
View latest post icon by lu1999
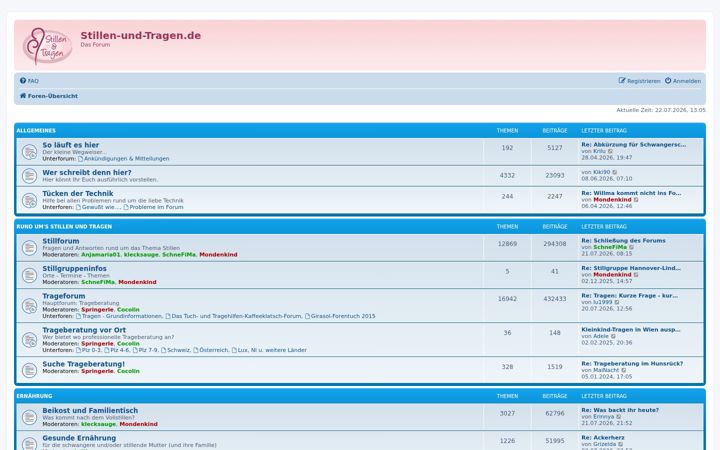tap(617, 302)
